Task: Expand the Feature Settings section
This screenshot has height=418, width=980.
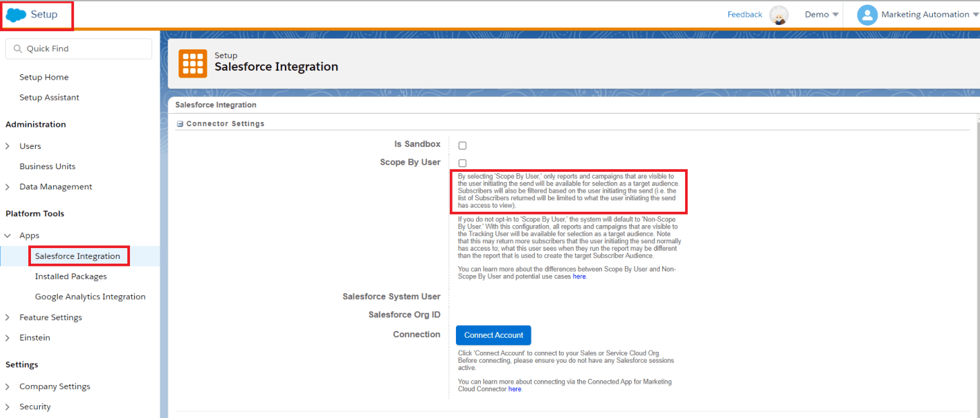Action: (7, 318)
